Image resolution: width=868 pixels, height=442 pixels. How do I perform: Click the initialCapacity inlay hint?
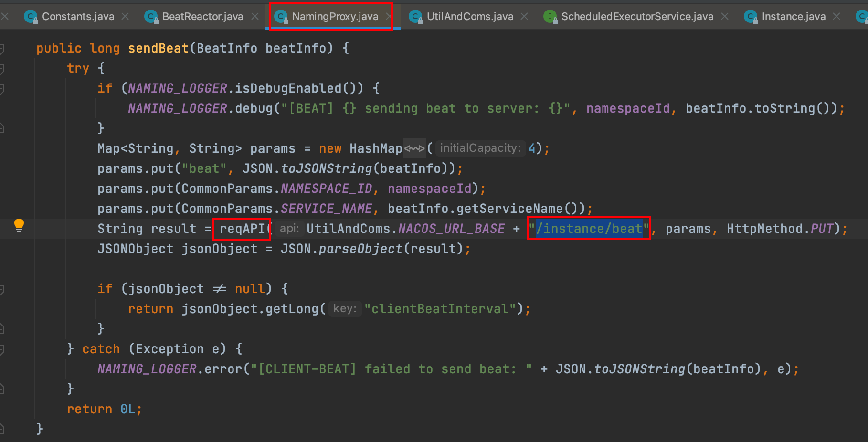[x=480, y=148]
